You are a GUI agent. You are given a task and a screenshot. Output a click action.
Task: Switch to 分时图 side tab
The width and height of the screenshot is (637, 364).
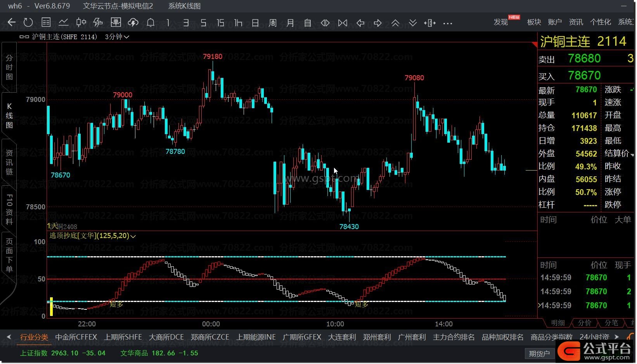[x=9, y=67]
